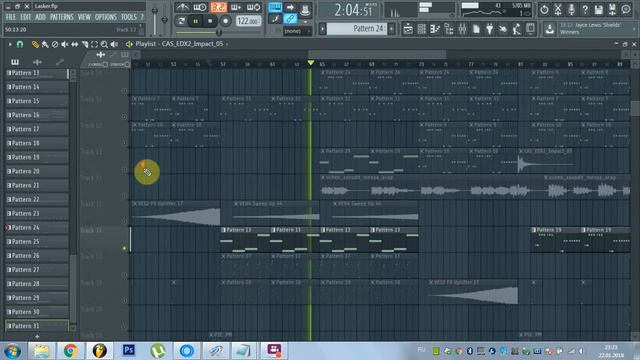The height and width of the screenshot is (360, 640).
Task: Stop playback
Action: (210, 21)
